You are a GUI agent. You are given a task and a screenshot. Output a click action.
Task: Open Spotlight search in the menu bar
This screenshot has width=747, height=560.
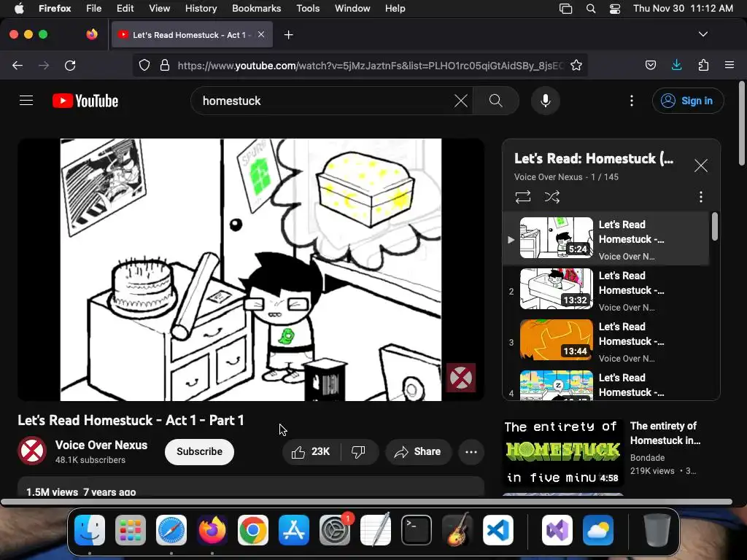[591, 9]
